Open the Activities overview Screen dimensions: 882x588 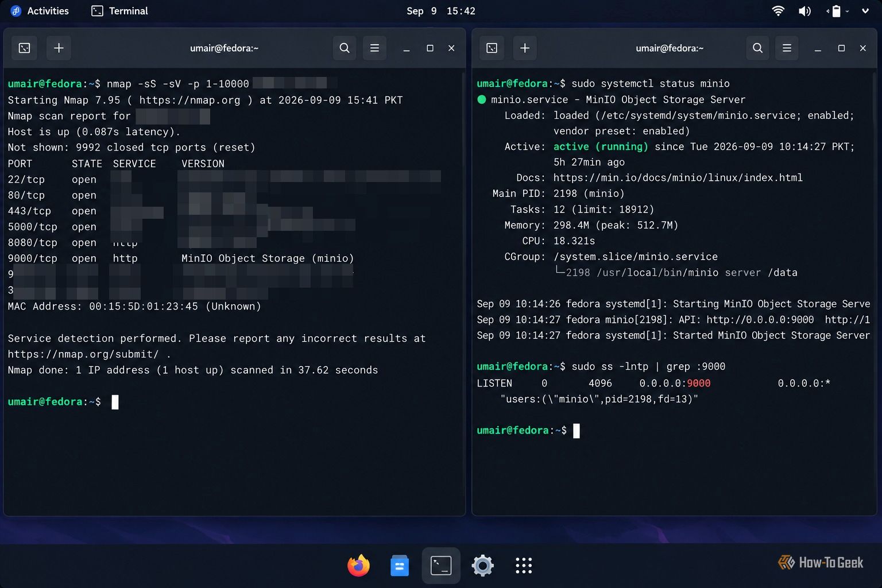pyautogui.click(x=40, y=11)
